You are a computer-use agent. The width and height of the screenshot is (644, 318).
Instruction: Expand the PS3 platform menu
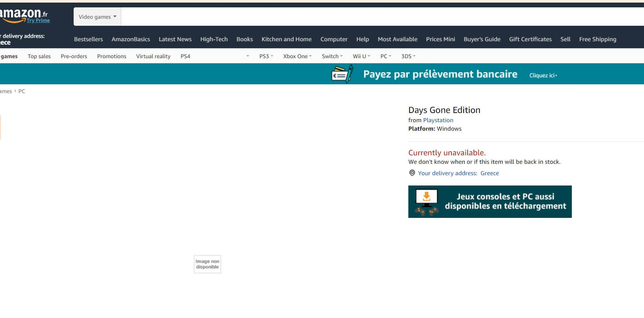266,56
